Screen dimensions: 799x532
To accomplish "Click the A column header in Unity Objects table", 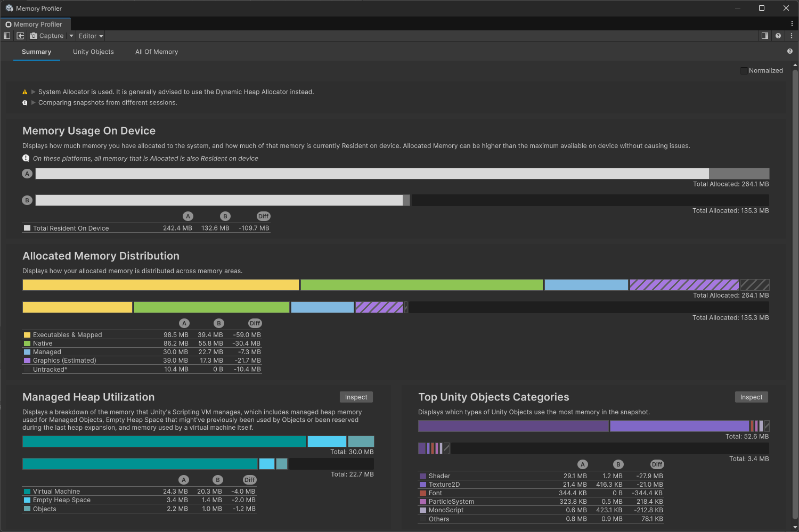I will (583, 464).
